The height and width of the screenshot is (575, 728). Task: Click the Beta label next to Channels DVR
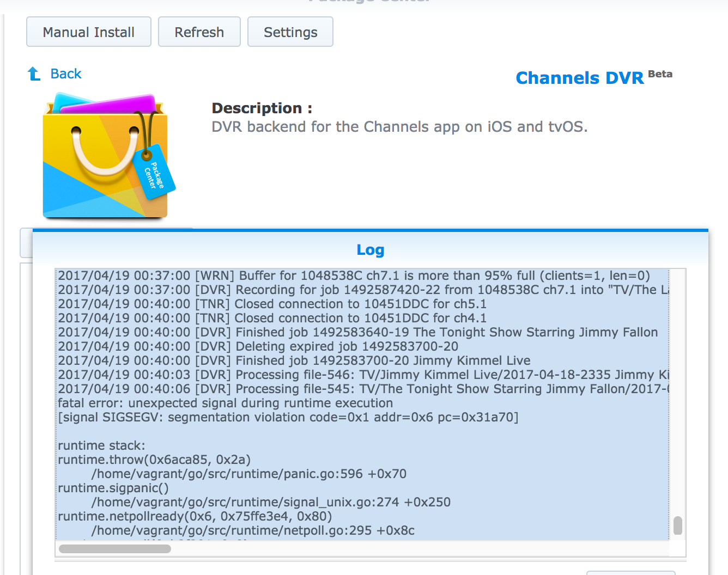click(x=660, y=74)
